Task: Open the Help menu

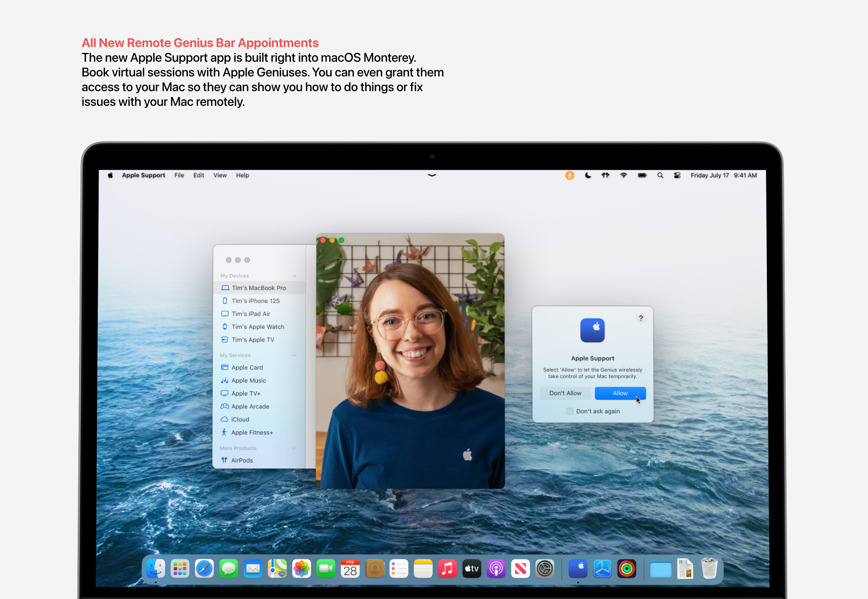Action: point(242,175)
